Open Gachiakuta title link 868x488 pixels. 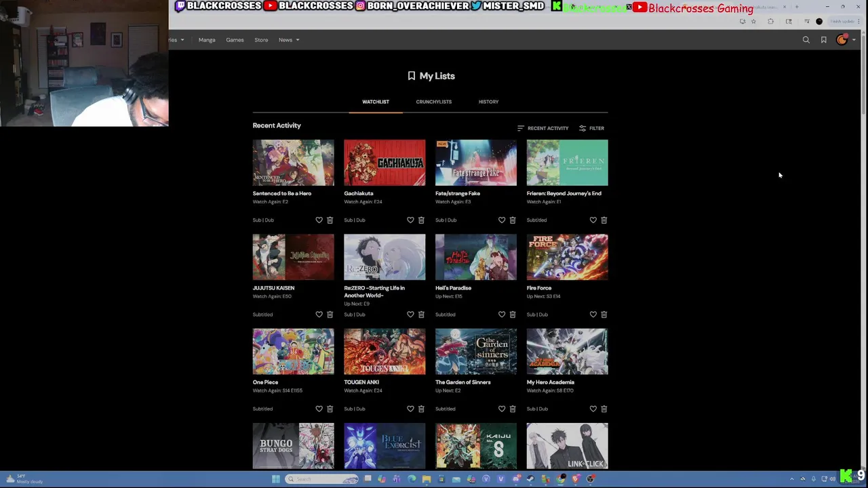(x=359, y=193)
